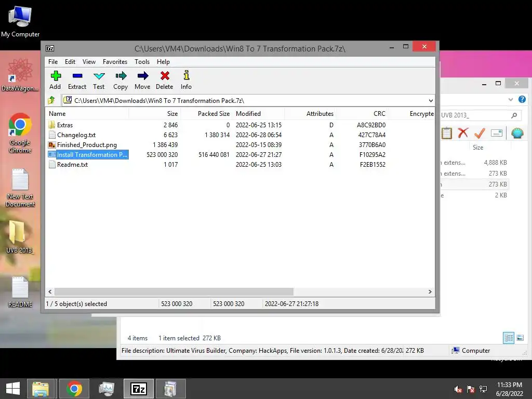
Task: Open the Windows Start button
Action: coord(13,389)
